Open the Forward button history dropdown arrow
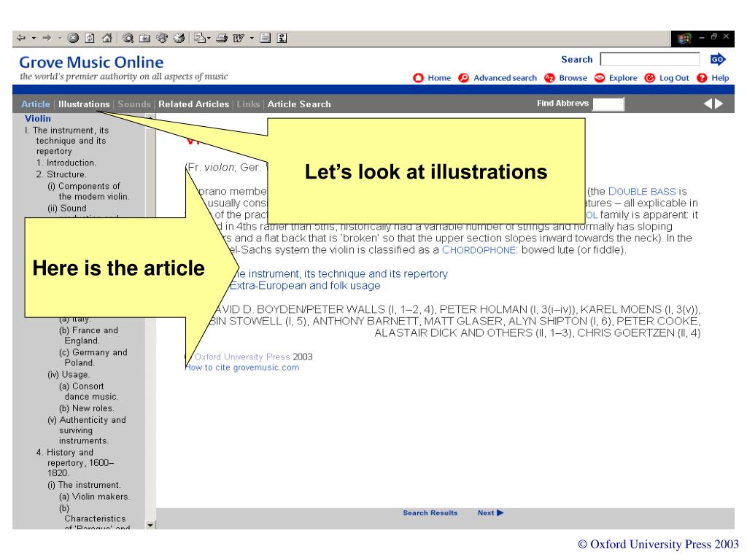 pyautogui.click(x=60, y=38)
